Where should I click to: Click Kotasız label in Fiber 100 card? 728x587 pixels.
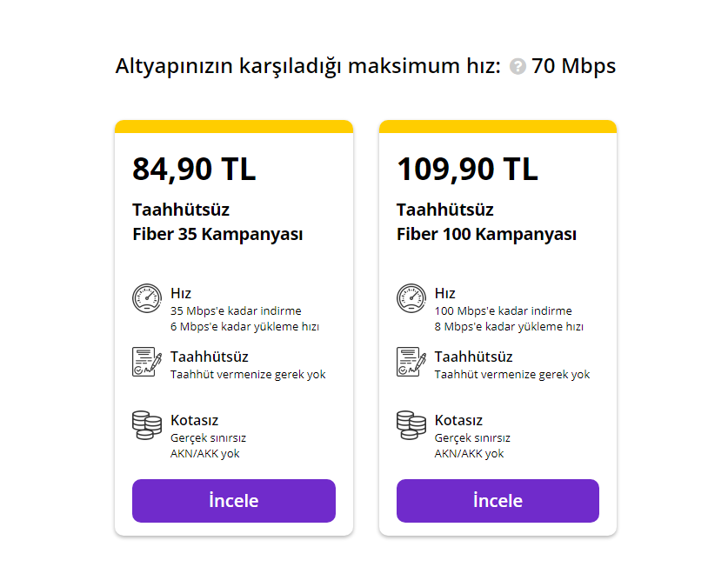tap(458, 420)
